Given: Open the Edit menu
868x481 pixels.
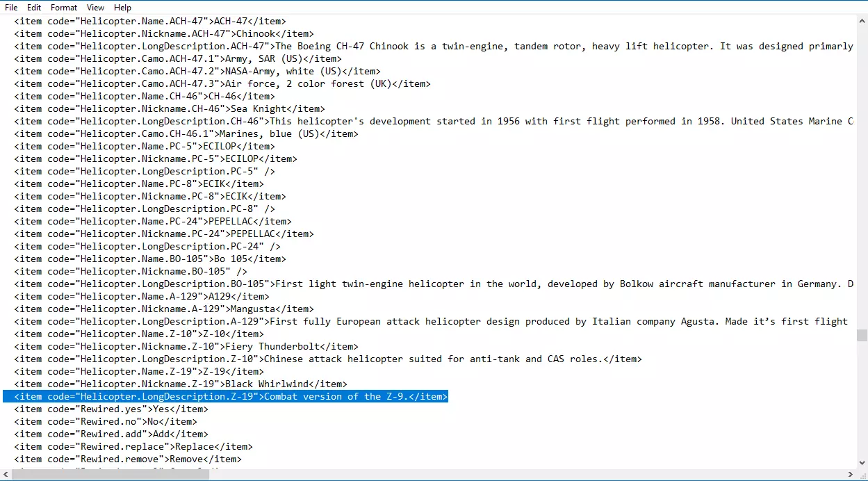Looking at the screenshot, I should (x=34, y=7).
